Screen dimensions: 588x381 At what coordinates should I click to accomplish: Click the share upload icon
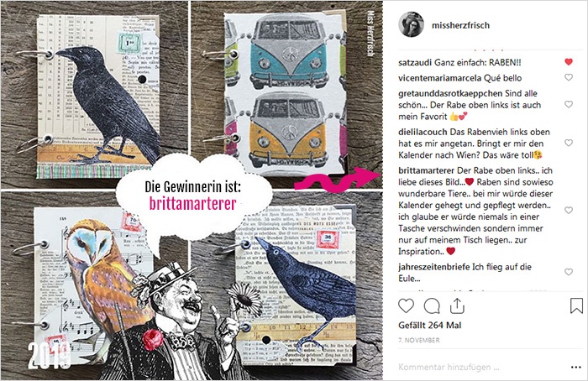[457, 305]
